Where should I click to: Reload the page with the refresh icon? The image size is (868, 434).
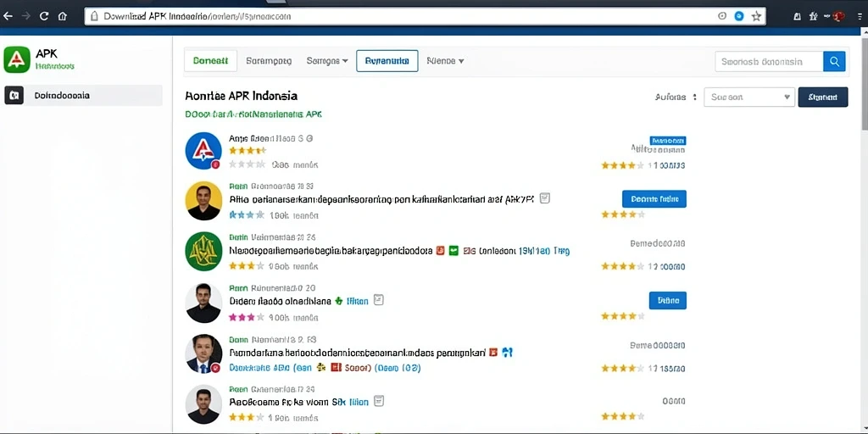[x=44, y=16]
